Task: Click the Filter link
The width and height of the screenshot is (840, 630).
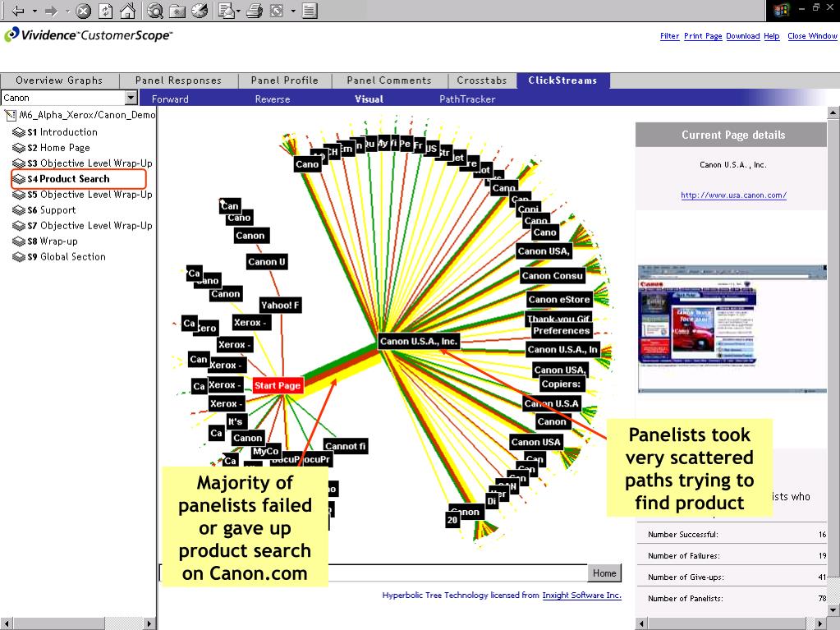Action: [x=670, y=36]
